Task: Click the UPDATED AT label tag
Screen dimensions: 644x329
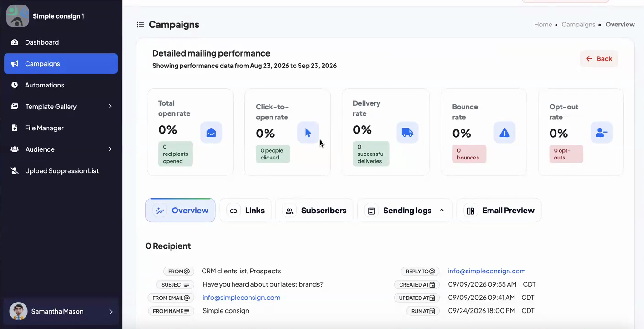Action: 417,298
